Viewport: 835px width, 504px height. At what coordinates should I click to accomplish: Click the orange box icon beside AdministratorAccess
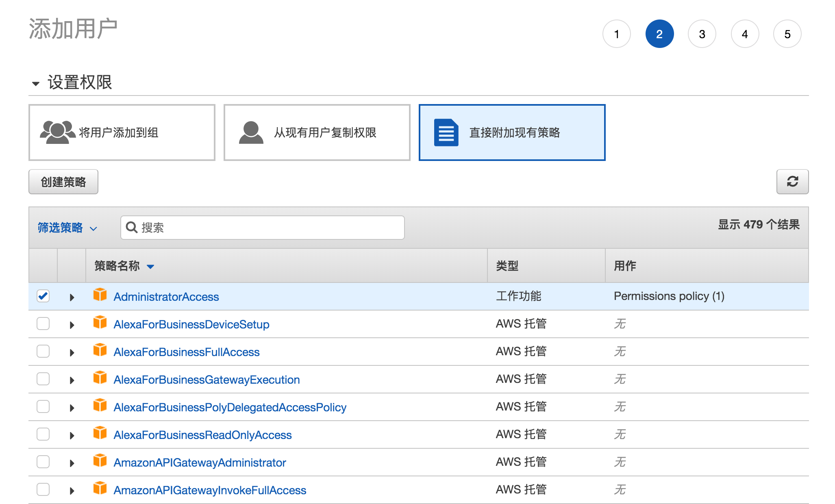(x=100, y=295)
